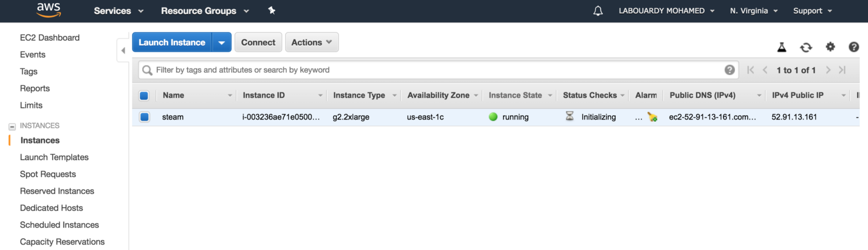The height and width of the screenshot is (250, 868).
Task: Open the Resource Groups menu
Action: click(x=205, y=11)
